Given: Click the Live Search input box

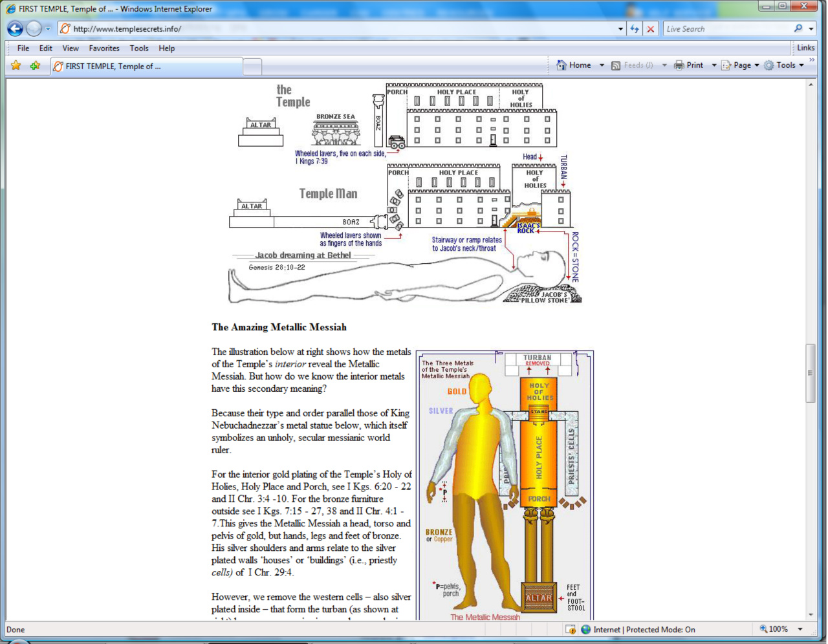Looking at the screenshot, I should (x=727, y=28).
